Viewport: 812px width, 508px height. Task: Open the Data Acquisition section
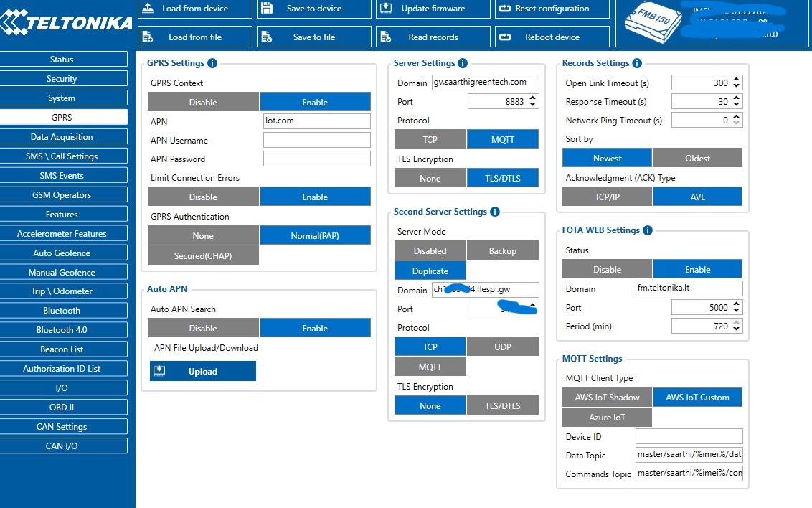click(x=62, y=137)
